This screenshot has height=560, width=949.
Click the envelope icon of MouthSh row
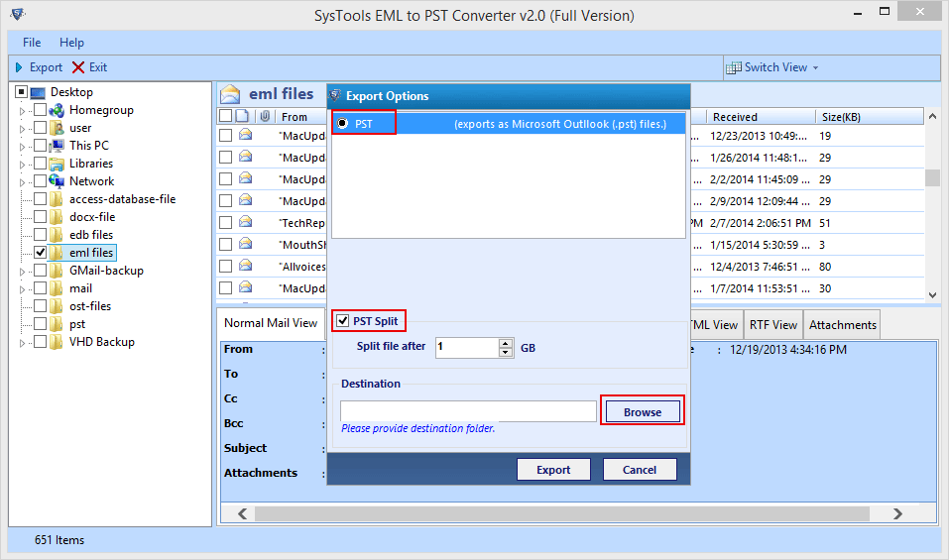coord(245,244)
